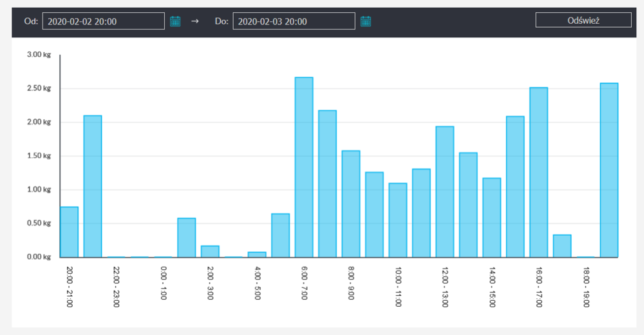Click the 1.00 kg axis label
The image size is (644, 335).
point(39,189)
